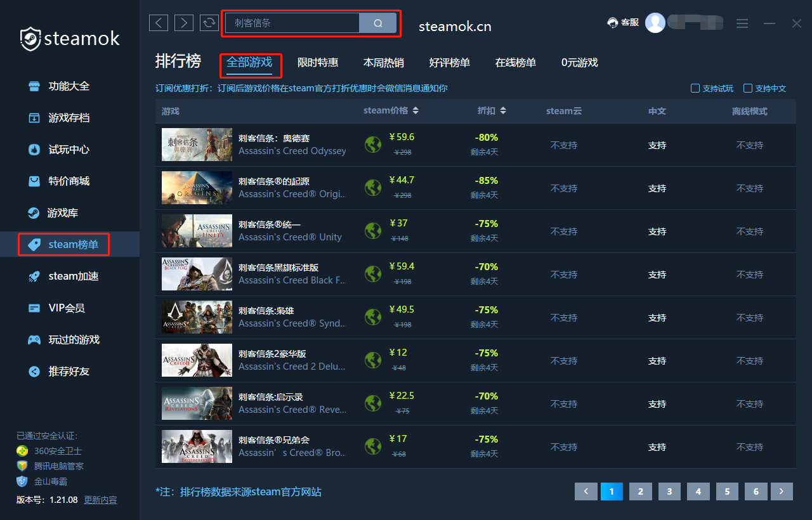Focus the 刺客信条 search field

click(x=292, y=23)
